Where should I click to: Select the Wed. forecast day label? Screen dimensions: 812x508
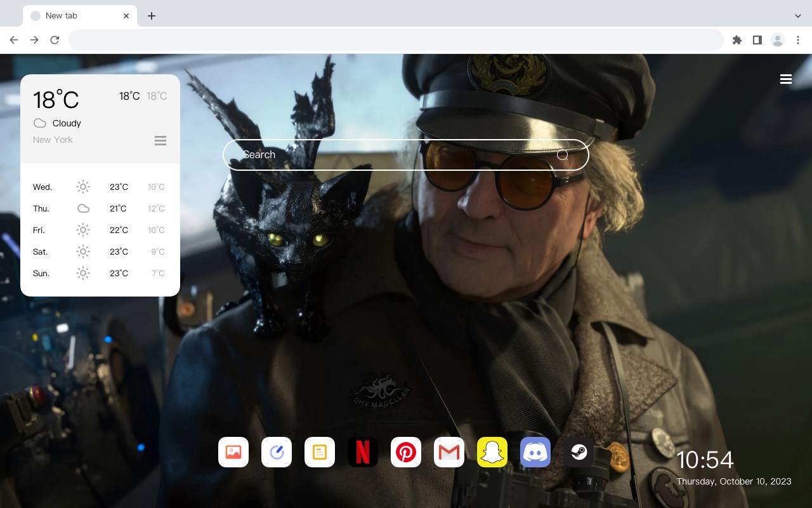pyautogui.click(x=43, y=187)
